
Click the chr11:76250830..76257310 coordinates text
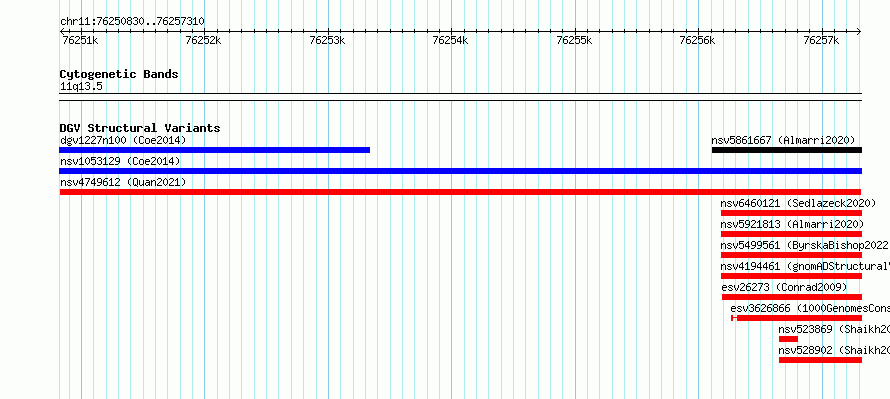coord(132,22)
